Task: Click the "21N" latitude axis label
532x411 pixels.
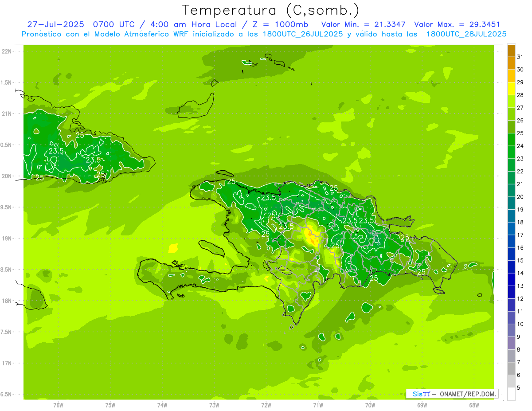Action: tap(7, 114)
